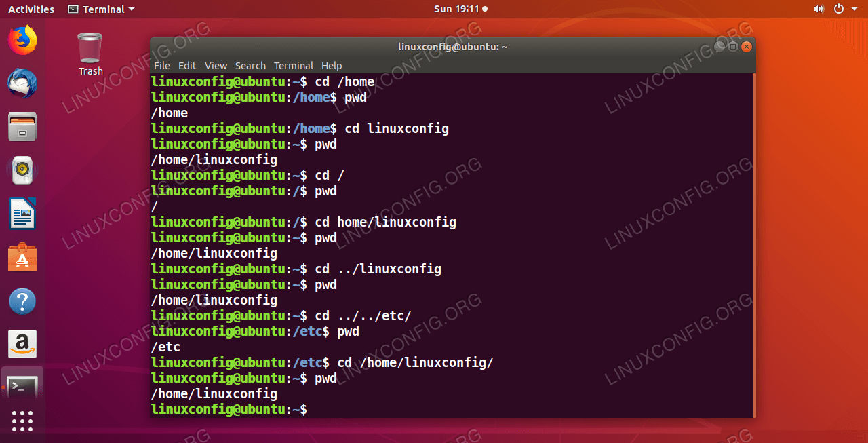The height and width of the screenshot is (443, 868).
Task: Click the volume icon in the top bar
Action: tap(819, 9)
